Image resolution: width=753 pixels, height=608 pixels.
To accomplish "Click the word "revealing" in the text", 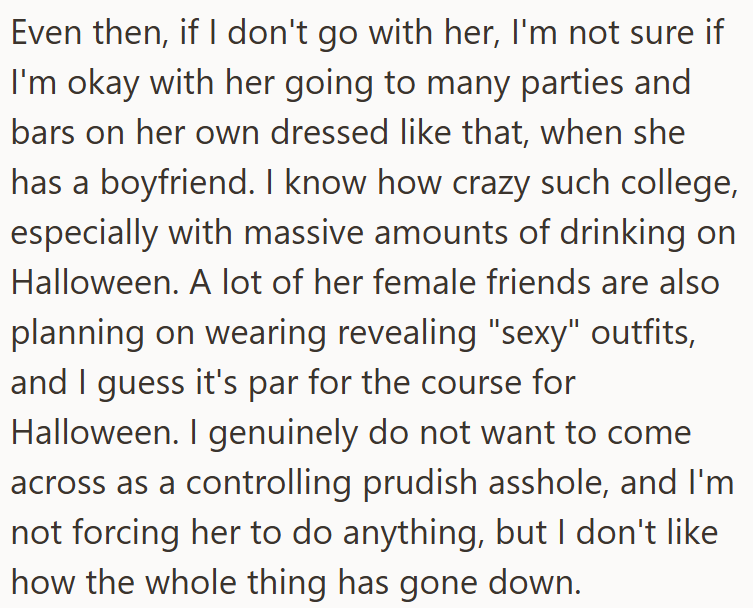I will (x=373, y=331).
